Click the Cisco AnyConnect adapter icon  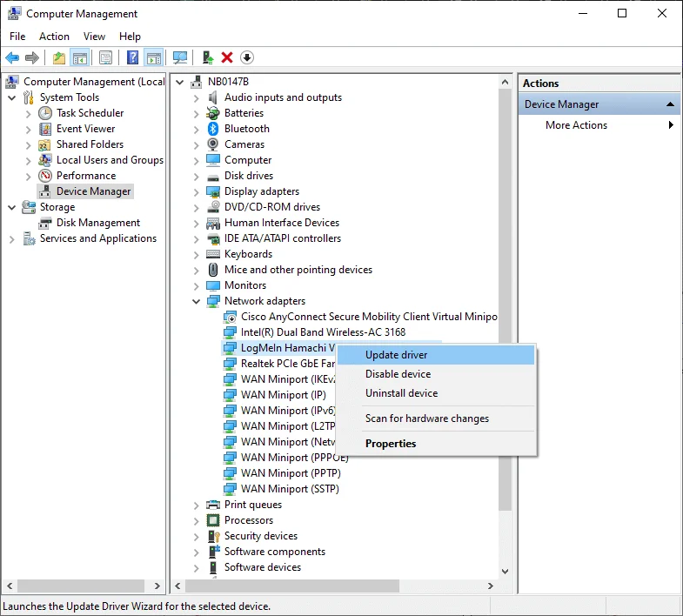click(230, 317)
